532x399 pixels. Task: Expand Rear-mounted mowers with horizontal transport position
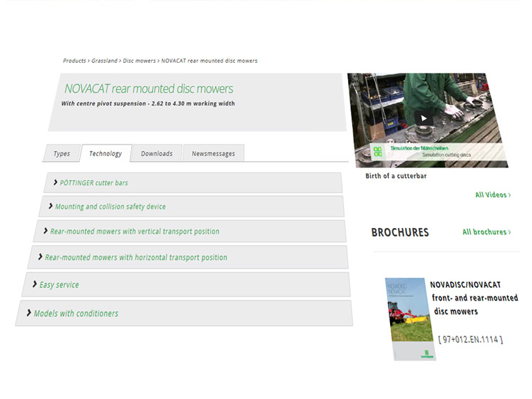[x=188, y=257]
